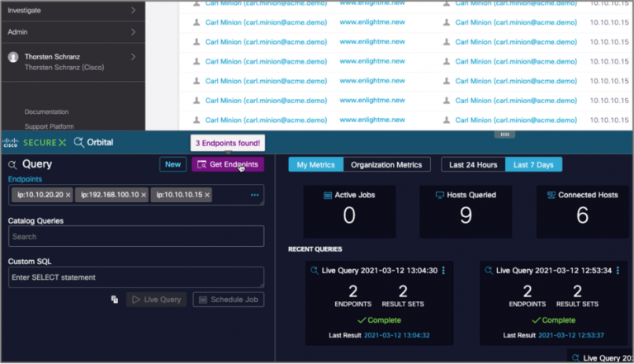
Task: Remove the ip:10.10.10.15 endpoint tag
Action: click(208, 195)
